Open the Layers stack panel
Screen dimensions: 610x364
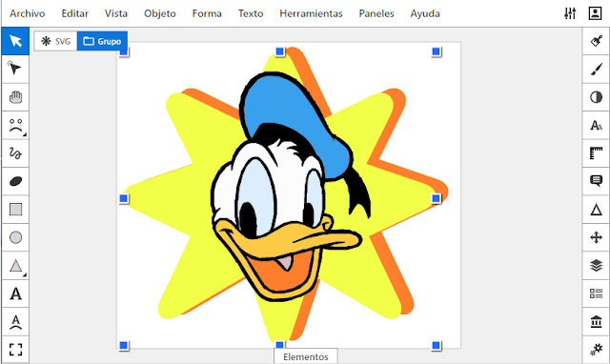click(596, 266)
